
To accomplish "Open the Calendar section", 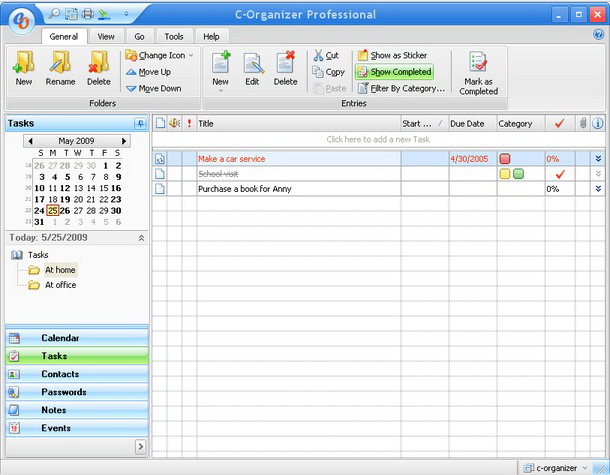I will 77,338.
